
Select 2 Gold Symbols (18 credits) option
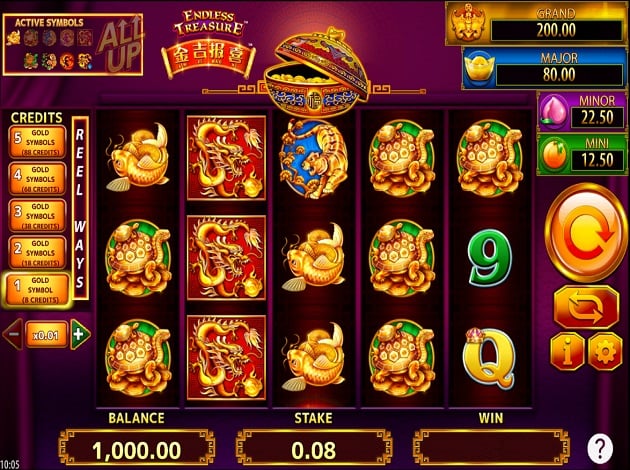[x=37, y=253]
